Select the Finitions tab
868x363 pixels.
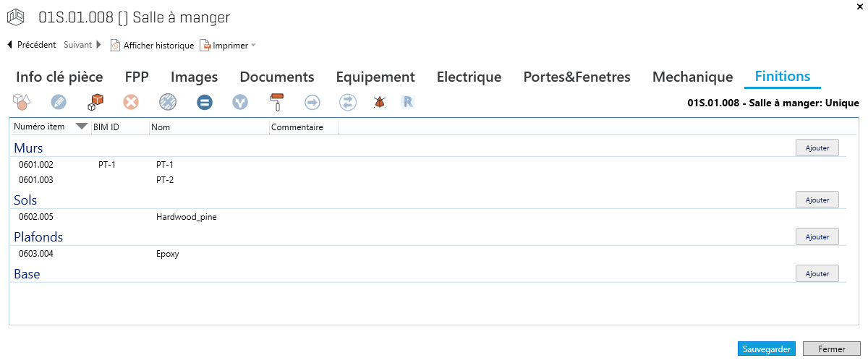click(x=782, y=77)
